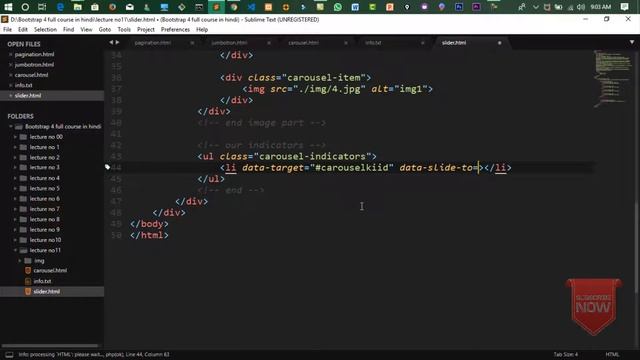The width and height of the screenshot is (640, 360).
Task: Go to next tab with right arrow
Action: pos(118,42)
